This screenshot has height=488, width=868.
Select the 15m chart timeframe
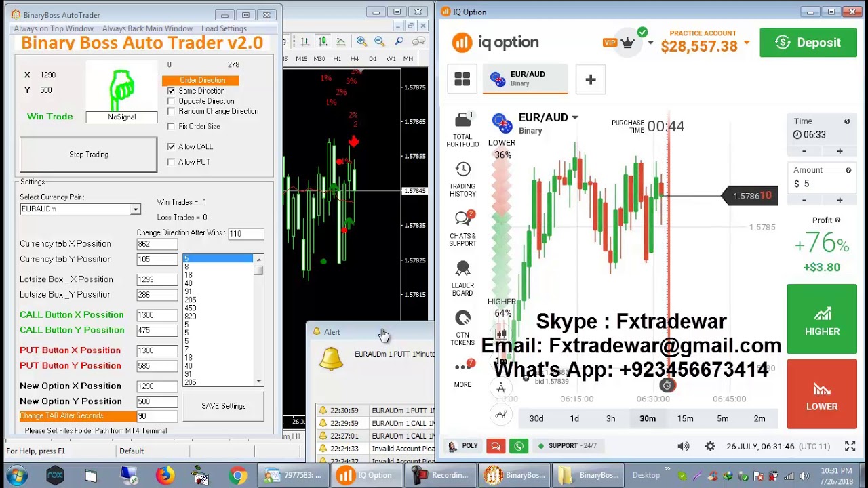pos(685,419)
